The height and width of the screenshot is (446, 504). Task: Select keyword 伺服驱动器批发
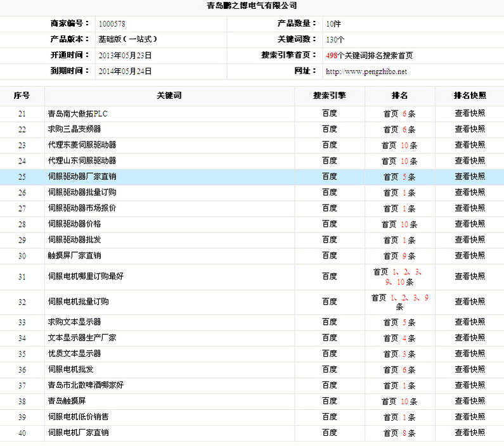(x=74, y=239)
